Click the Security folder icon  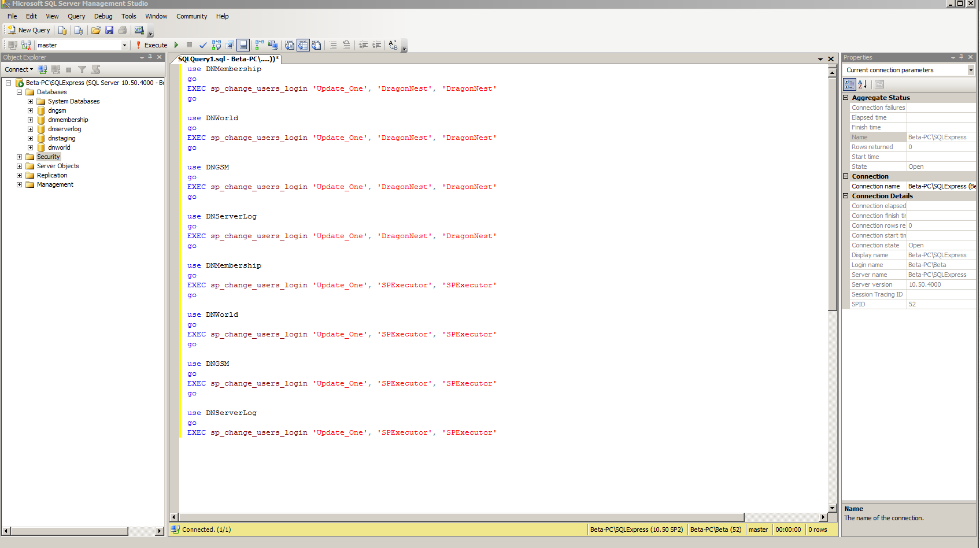30,157
